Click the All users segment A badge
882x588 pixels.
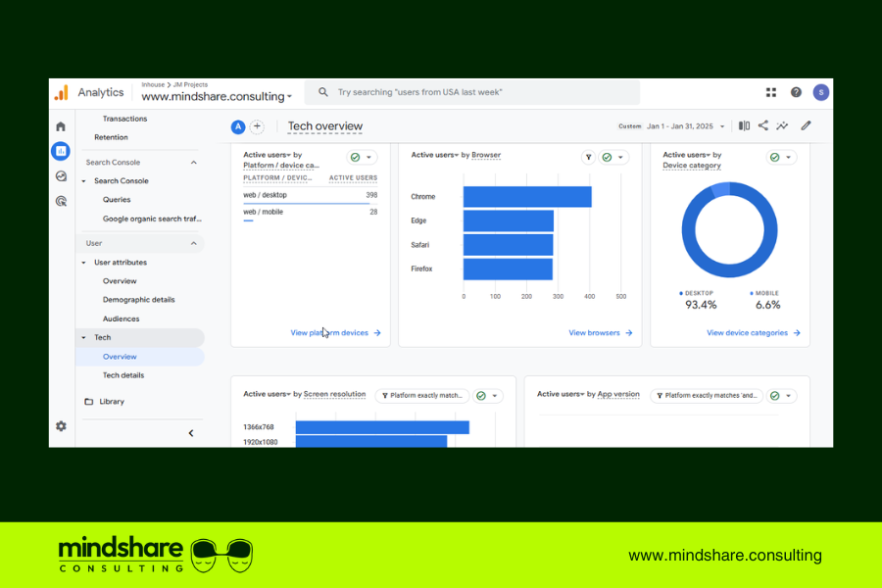[x=238, y=126]
